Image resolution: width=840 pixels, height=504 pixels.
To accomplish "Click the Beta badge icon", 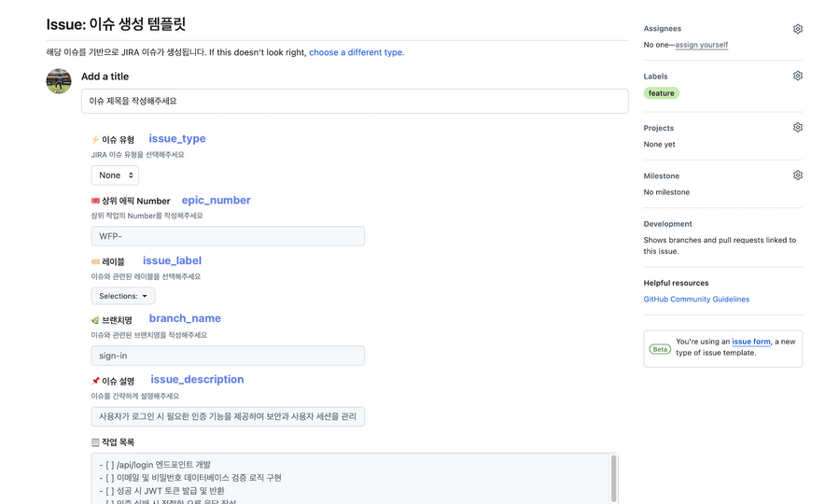I will [660, 349].
